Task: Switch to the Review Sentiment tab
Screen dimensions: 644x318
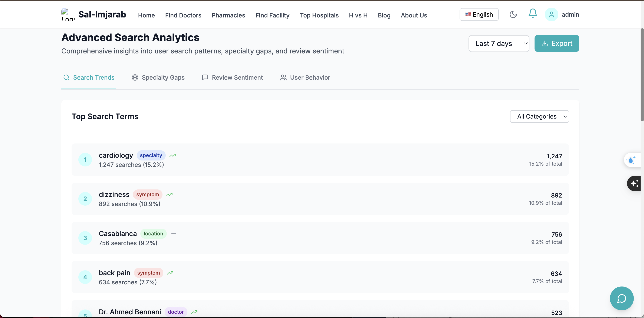Action: coord(233,78)
